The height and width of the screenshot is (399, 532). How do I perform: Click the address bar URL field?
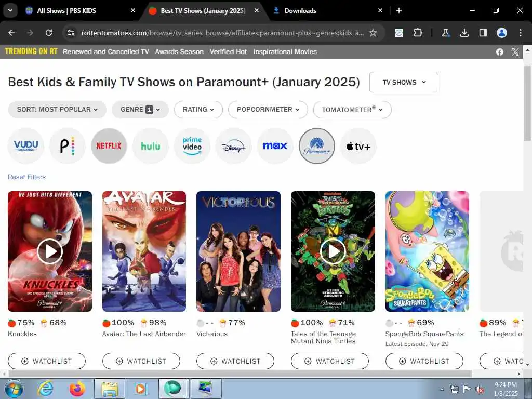pyautogui.click(x=222, y=33)
